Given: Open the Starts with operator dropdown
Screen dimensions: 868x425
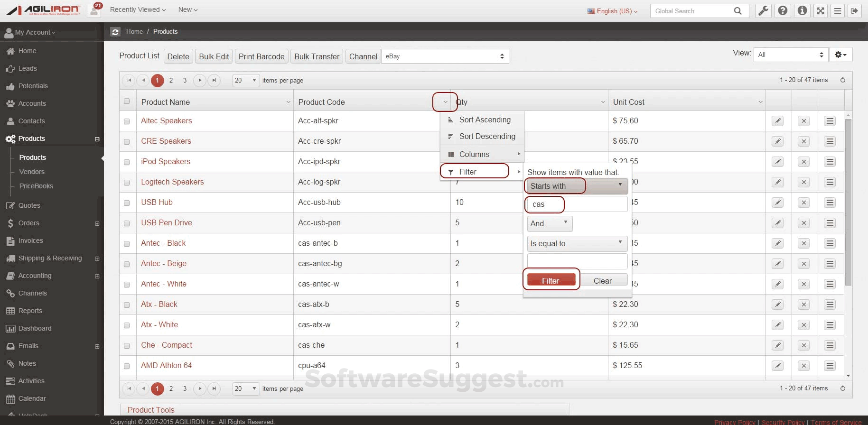Looking at the screenshot, I should (577, 186).
